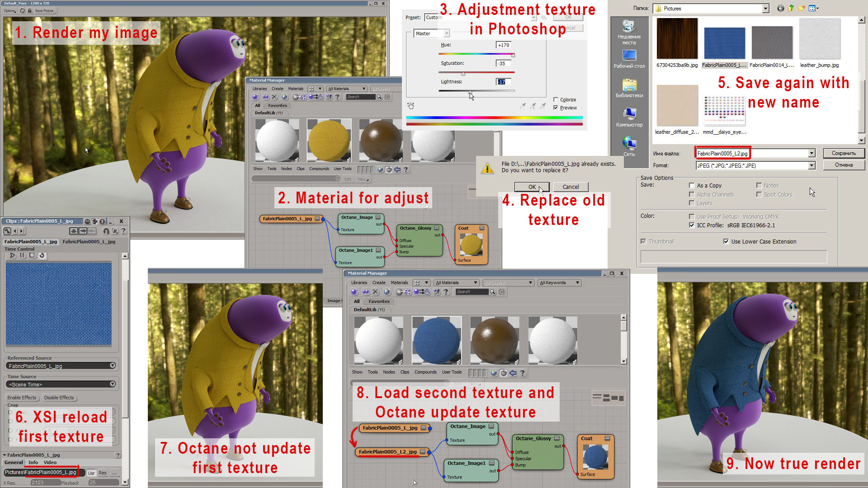Click the blue back-arrow icon beside User Tools
This screenshot has width=868, height=488.
pos(513,373)
